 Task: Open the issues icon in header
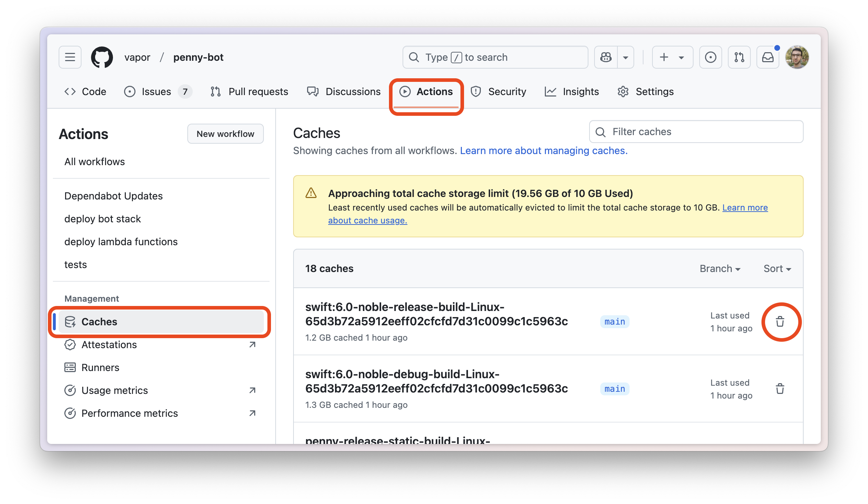(710, 57)
